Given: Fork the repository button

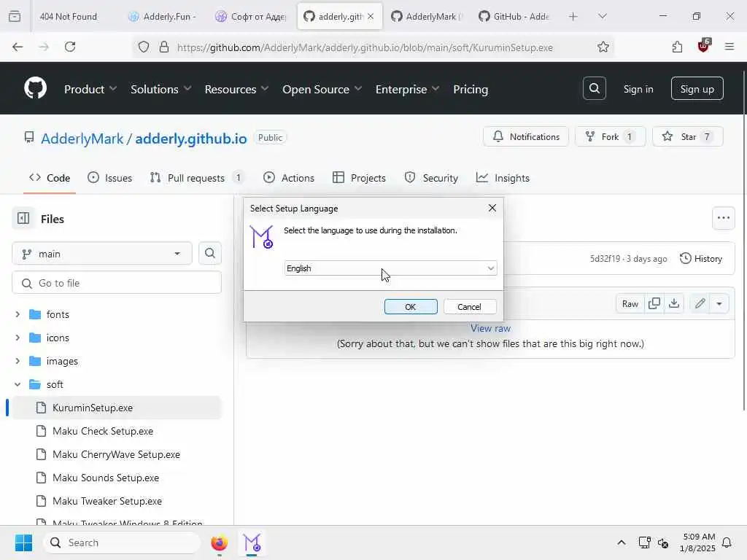Looking at the screenshot, I should tap(611, 136).
